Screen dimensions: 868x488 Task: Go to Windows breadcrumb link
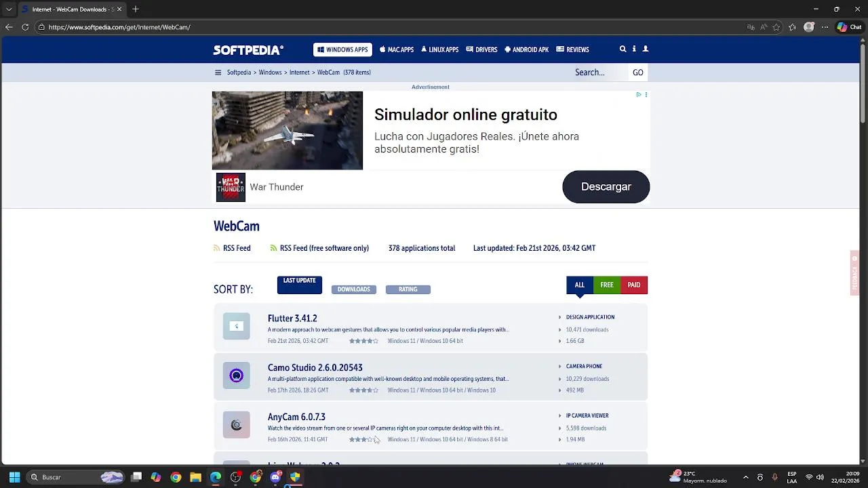coord(270,73)
